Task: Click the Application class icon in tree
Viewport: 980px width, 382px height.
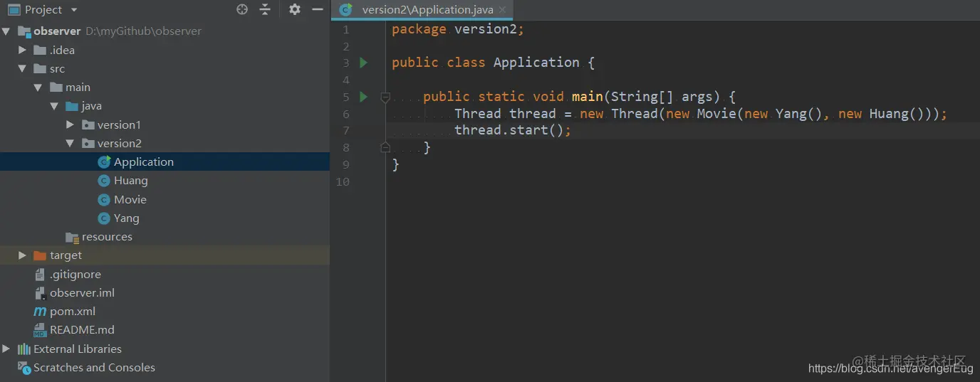Action: click(104, 161)
